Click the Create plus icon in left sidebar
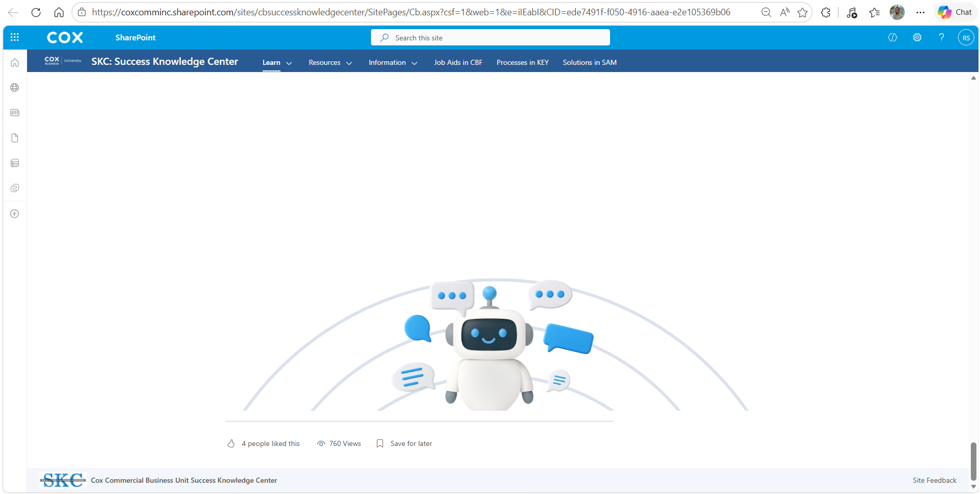Screen dimensions: 980x494 tap(15, 214)
